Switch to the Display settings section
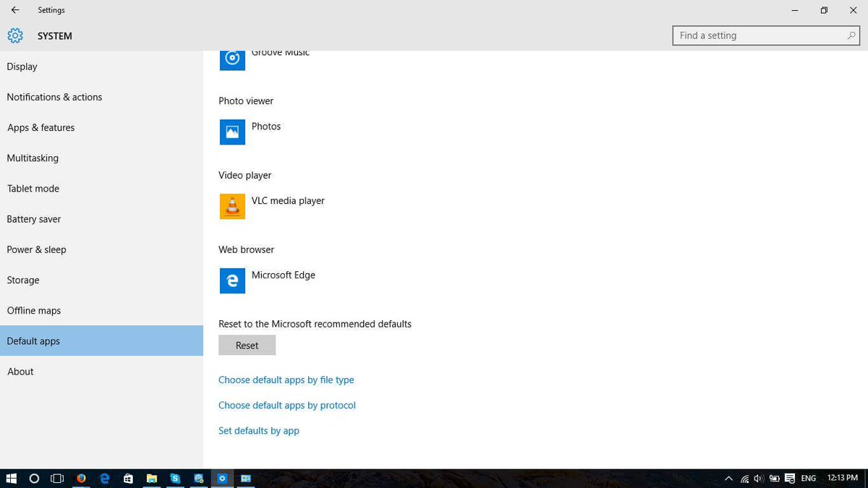Screen dimensions: 868x488 point(22,67)
